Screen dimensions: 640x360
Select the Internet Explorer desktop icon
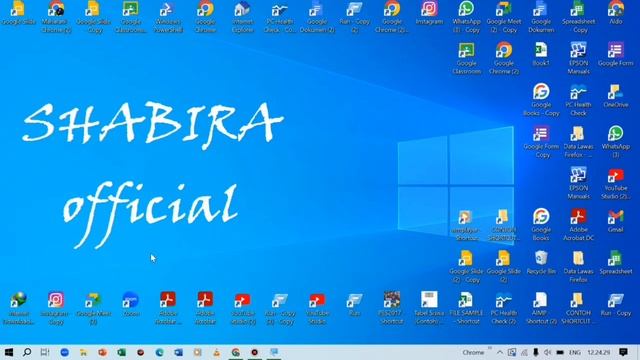pyautogui.click(x=243, y=16)
